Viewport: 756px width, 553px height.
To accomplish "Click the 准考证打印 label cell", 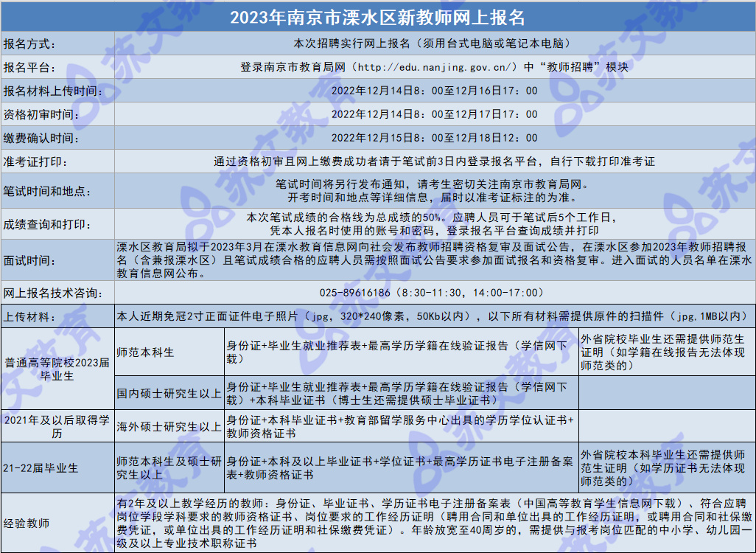I will tap(58, 161).
